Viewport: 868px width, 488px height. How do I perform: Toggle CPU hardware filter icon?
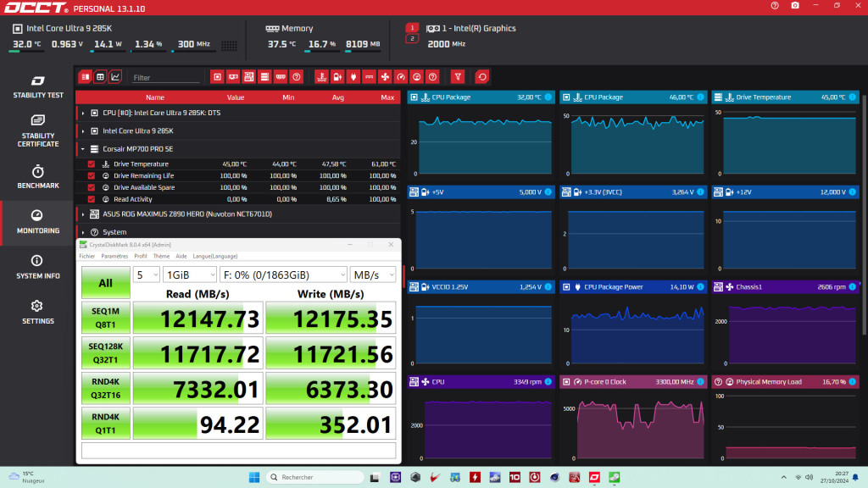[x=217, y=77]
